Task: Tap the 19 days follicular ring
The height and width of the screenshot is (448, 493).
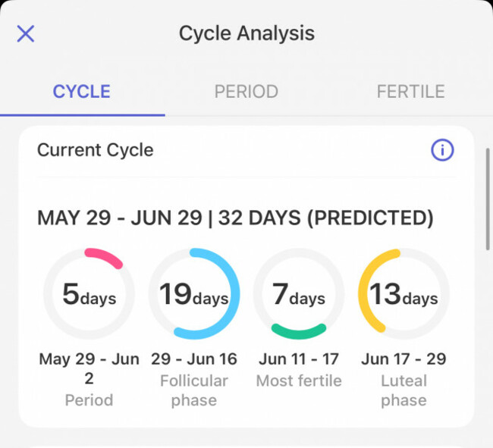Action: 193,293
